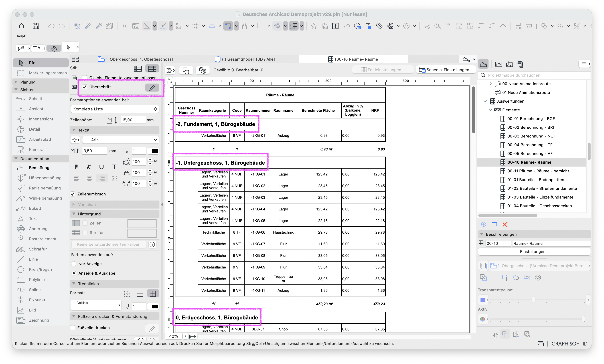The height and width of the screenshot is (364, 604).
Task: Disable the Zeilenumbruch checkbox
Action: click(x=73, y=194)
